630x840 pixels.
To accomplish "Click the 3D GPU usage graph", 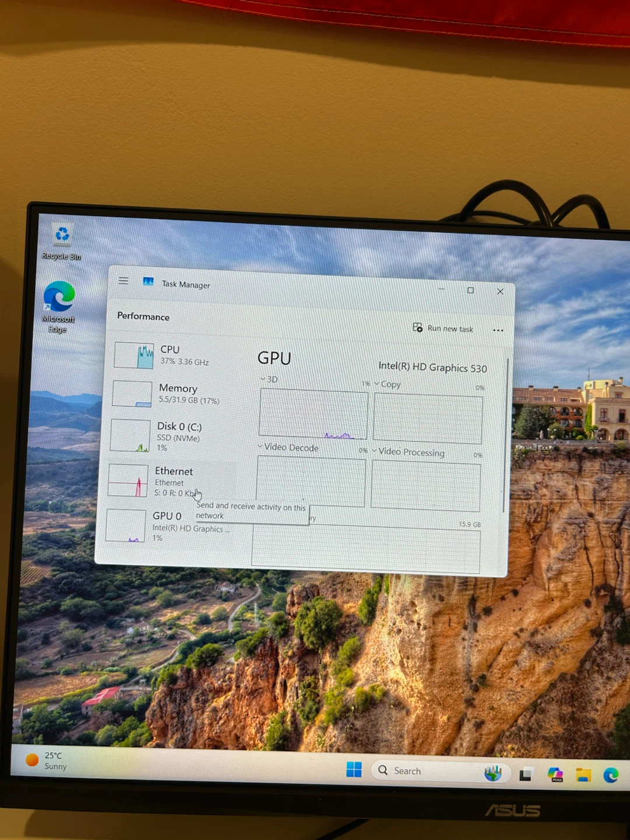I will point(313,414).
